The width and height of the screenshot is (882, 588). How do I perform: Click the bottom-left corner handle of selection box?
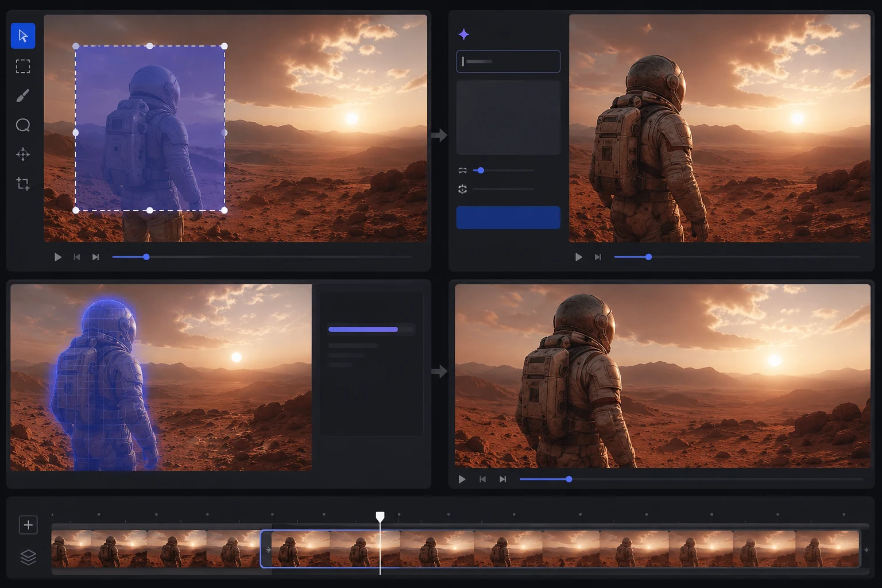(76, 211)
